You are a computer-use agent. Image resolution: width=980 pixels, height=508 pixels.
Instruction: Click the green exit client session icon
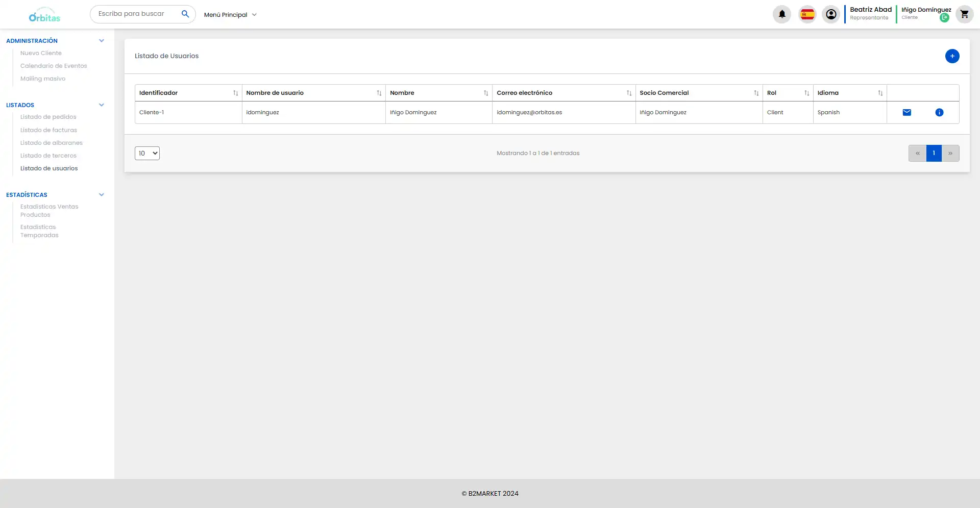pos(944,18)
